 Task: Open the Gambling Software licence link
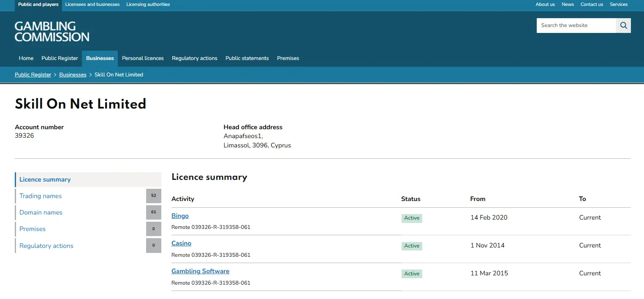pos(200,271)
